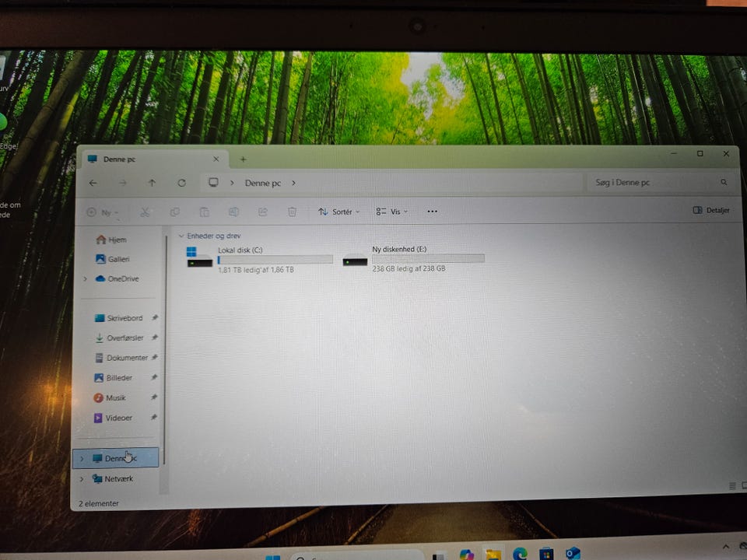Viewport: 747px width, 560px height.
Task: Click the Copy toolbar icon
Action: 175,212
